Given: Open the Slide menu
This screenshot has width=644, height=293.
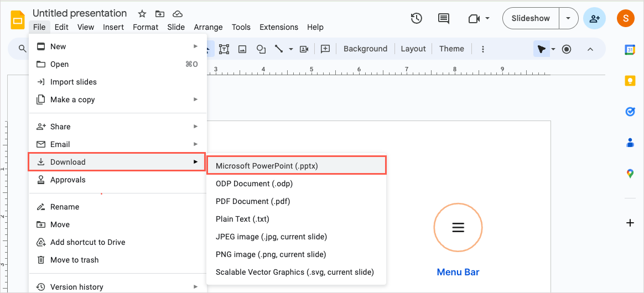Looking at the screenshot, I should [176, 27].
